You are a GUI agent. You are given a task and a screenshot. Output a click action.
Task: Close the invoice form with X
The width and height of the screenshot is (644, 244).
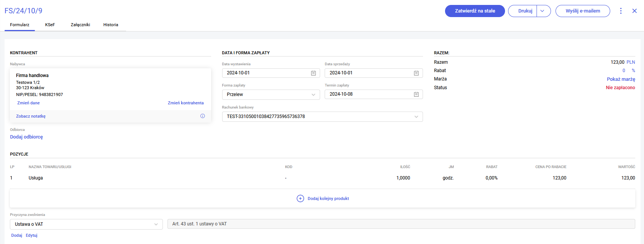[635, 11]
